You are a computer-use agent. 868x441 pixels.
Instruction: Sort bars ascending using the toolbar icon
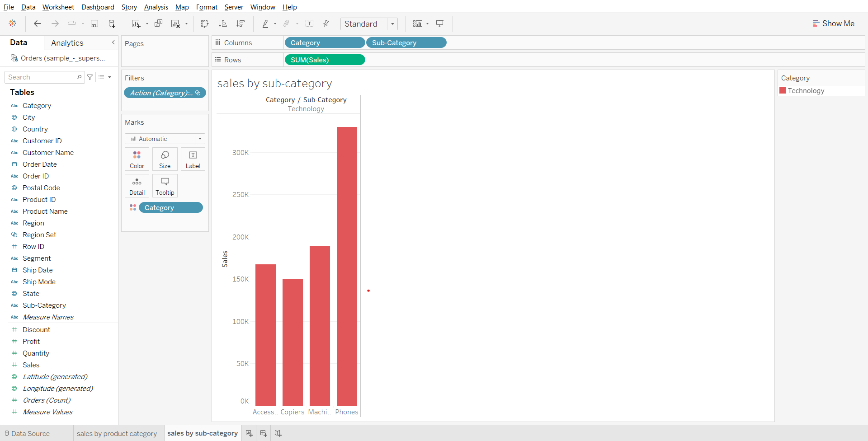(222, 23)
